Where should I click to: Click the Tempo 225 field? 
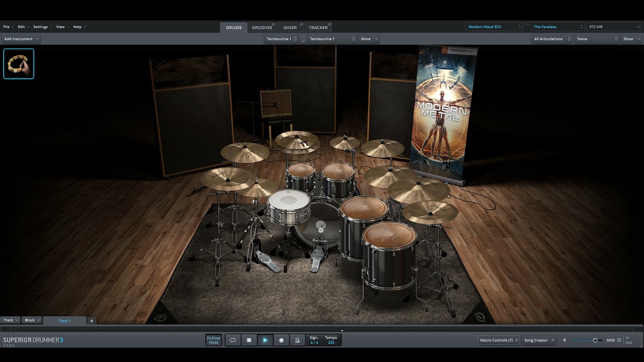tap(331, 340)
